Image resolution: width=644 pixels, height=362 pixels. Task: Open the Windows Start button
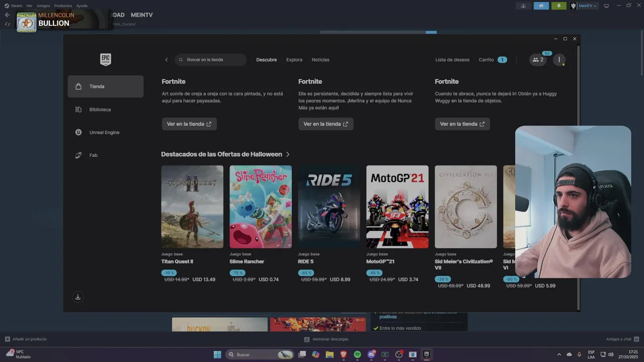(217, 354)
